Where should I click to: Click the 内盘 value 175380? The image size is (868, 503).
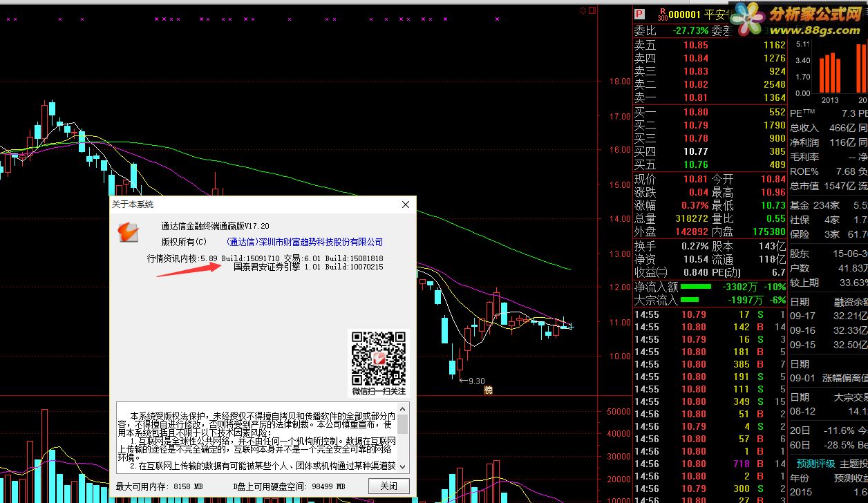coord(768,231)
